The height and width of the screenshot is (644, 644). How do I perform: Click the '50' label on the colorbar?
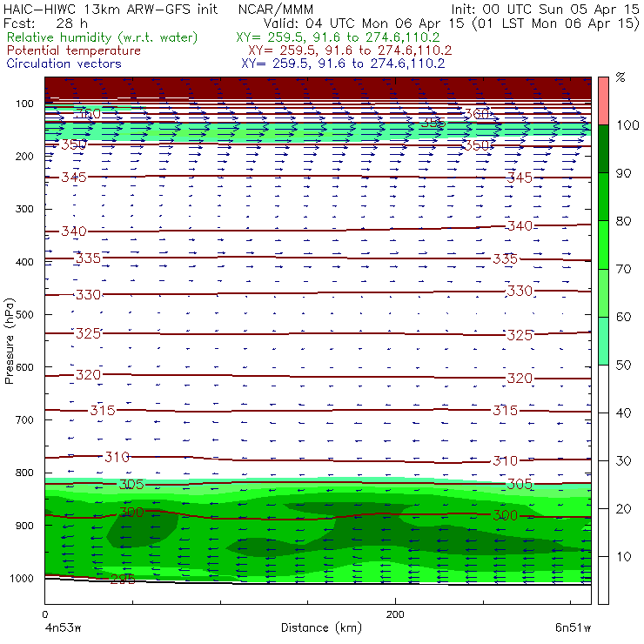(x=623, y=365)
